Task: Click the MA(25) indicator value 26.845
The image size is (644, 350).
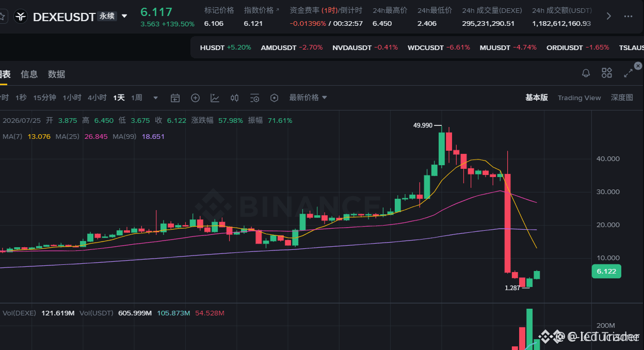Action: (95, 136)
